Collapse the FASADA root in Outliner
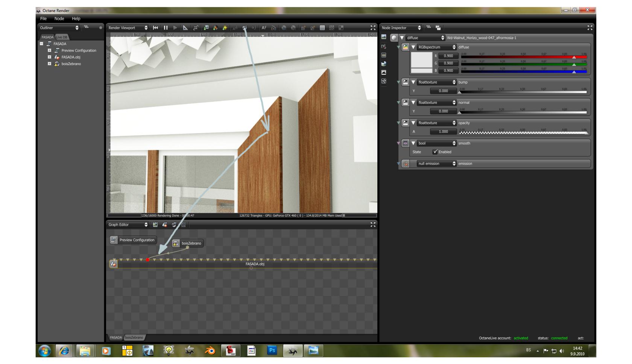632x364 pixels. pyautogui.click(x=42, y=44)
